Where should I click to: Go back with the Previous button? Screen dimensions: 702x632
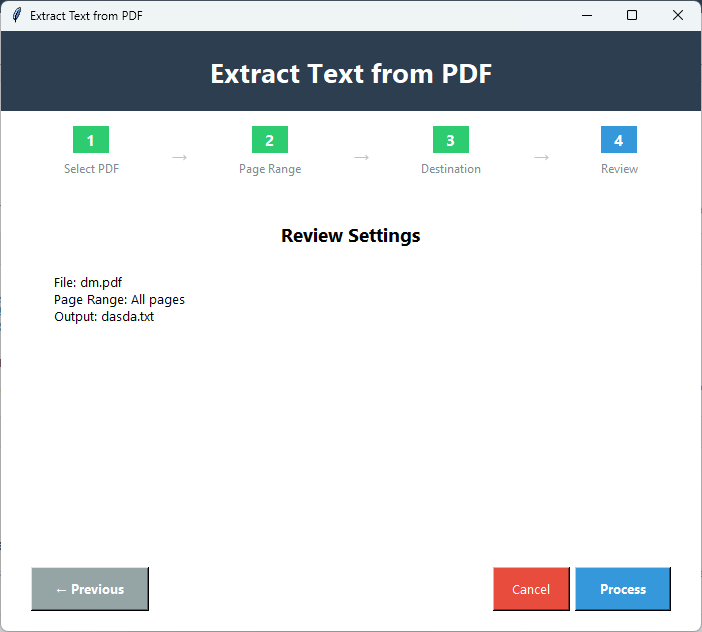tap(90, 589)
